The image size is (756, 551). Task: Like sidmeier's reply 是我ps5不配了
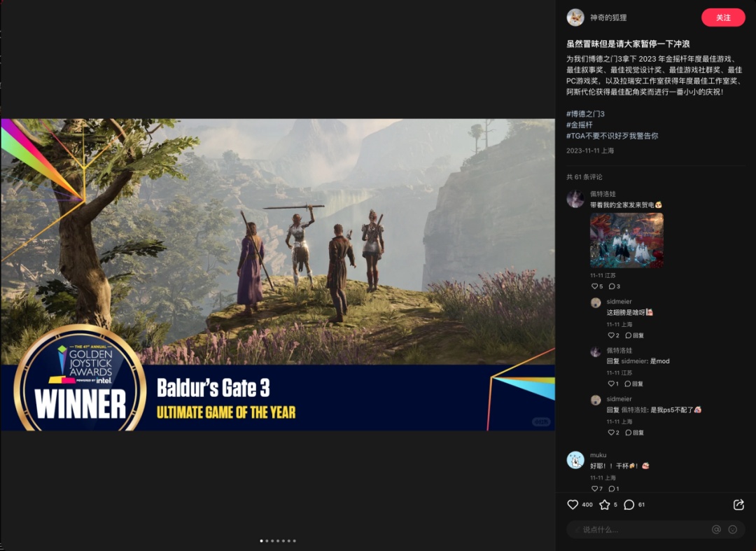click(x=613, y=433)
